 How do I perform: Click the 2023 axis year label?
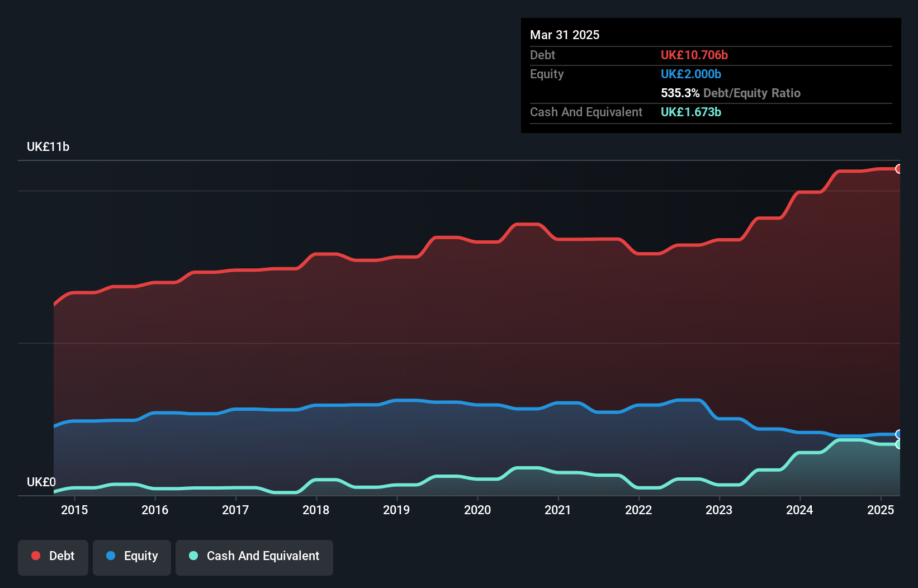point(719,510)
